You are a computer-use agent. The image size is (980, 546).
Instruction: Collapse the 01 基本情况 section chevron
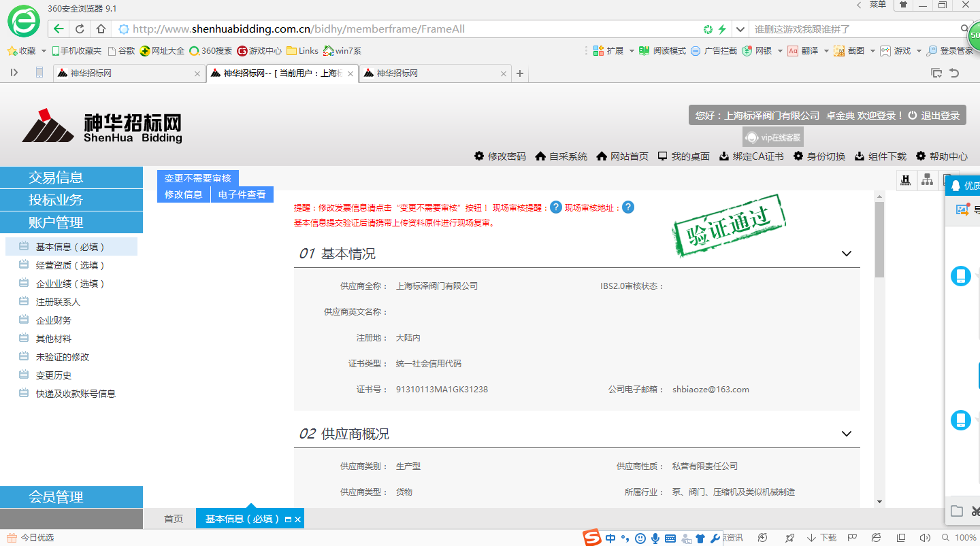(847, 254)
